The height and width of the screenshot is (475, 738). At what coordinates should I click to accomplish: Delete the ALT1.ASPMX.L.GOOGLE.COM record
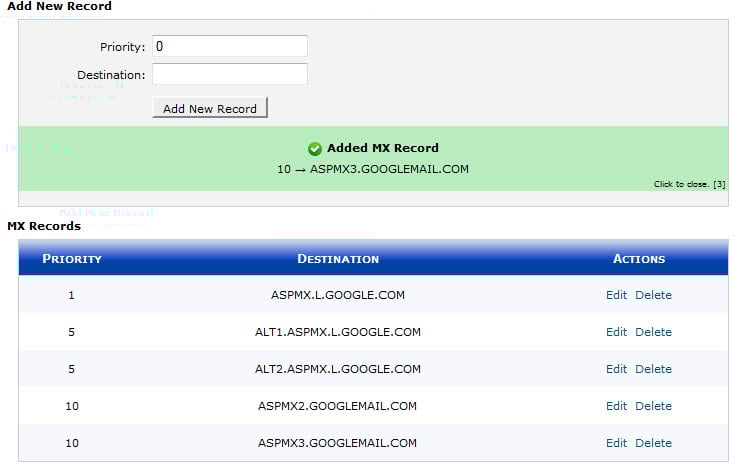(x=653, y=332)
